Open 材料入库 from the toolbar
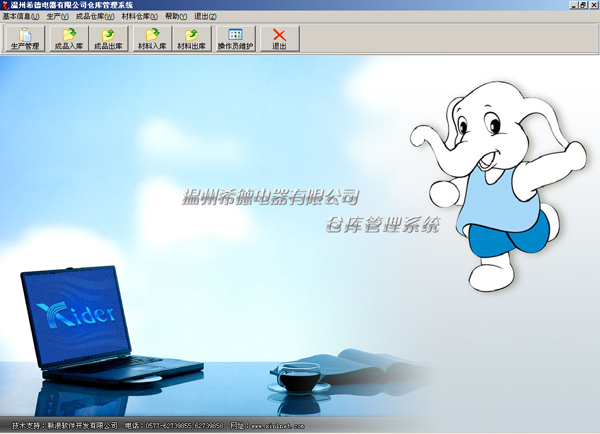 (x=152, y=39)
